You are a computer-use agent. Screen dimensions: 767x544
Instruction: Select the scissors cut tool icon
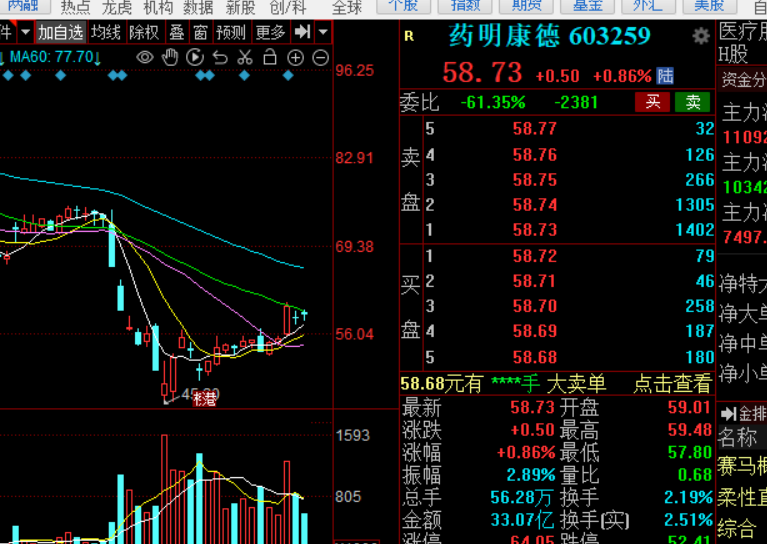click(x=245, y=58)
